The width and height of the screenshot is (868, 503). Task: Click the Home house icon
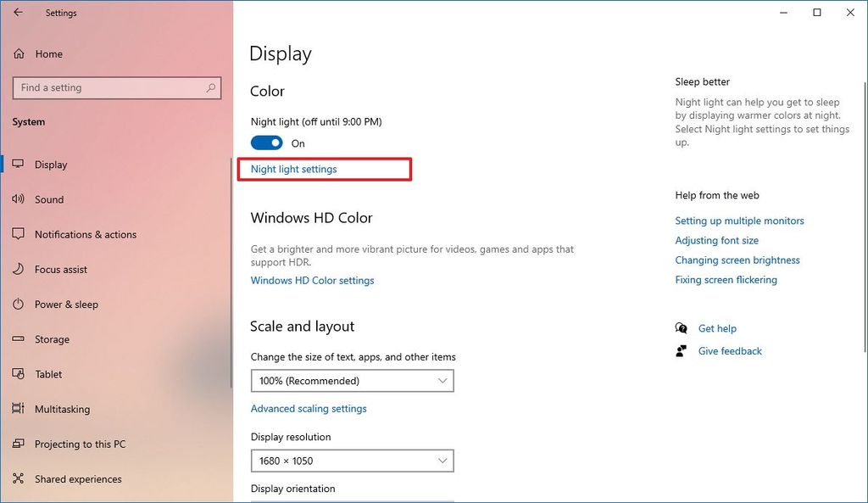click(18, 53)
